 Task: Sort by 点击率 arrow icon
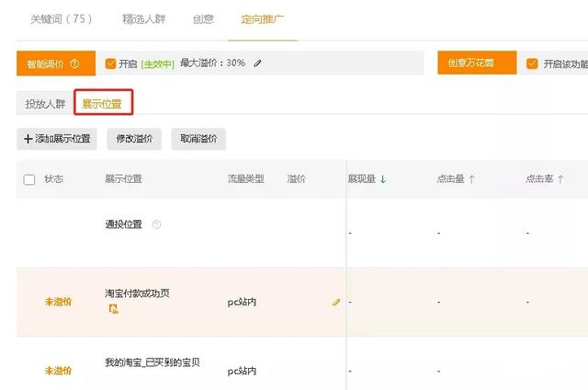click(x=560, y=179)
